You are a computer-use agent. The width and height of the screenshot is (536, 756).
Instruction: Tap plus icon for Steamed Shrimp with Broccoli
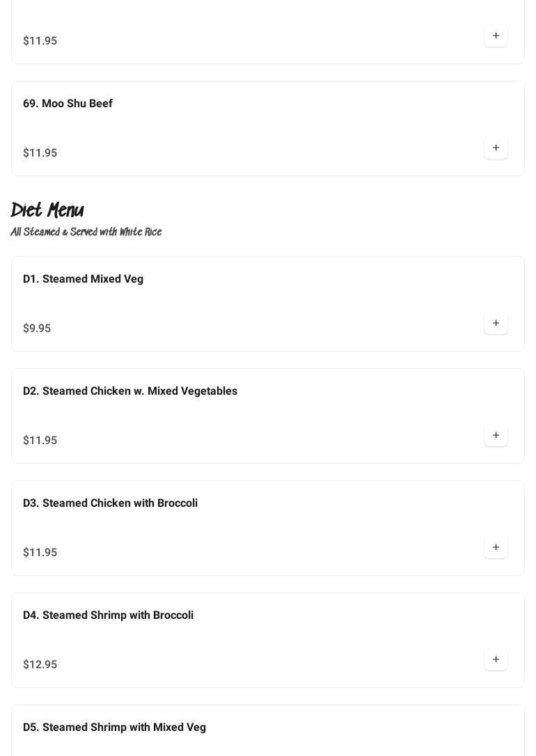click(x=496, y=659)
